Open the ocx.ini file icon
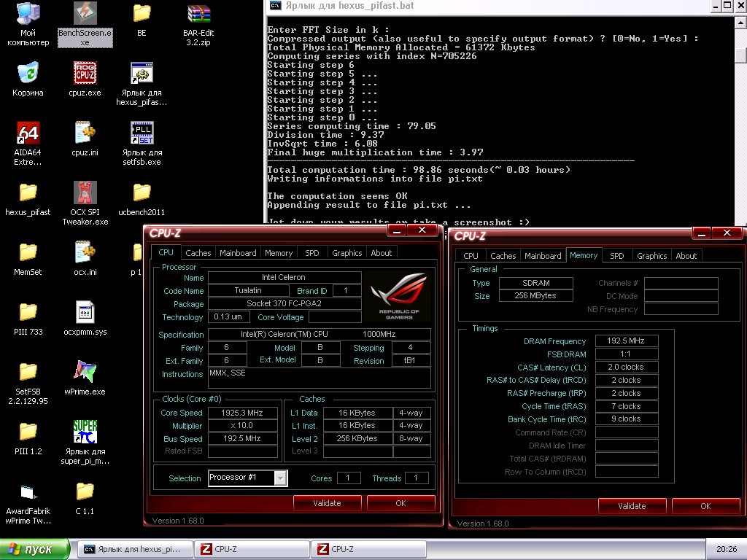Viewport: 747px width, 560px height. click(x=85, y=259)
